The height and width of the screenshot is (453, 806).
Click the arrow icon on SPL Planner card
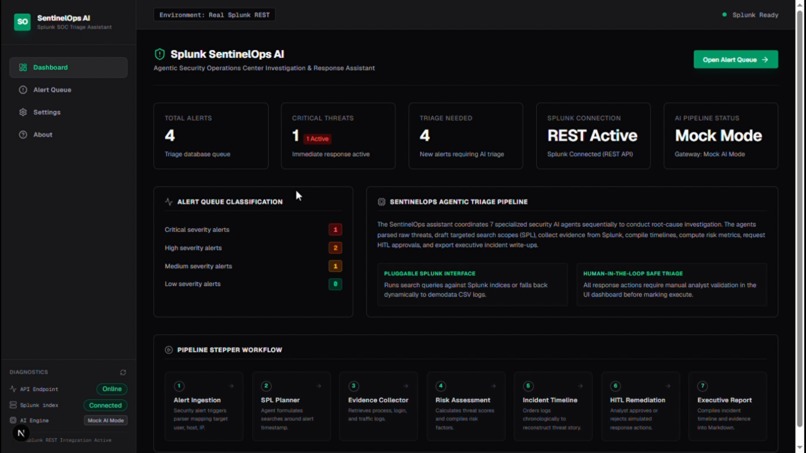pyautogui.click(x=319, y=386)
